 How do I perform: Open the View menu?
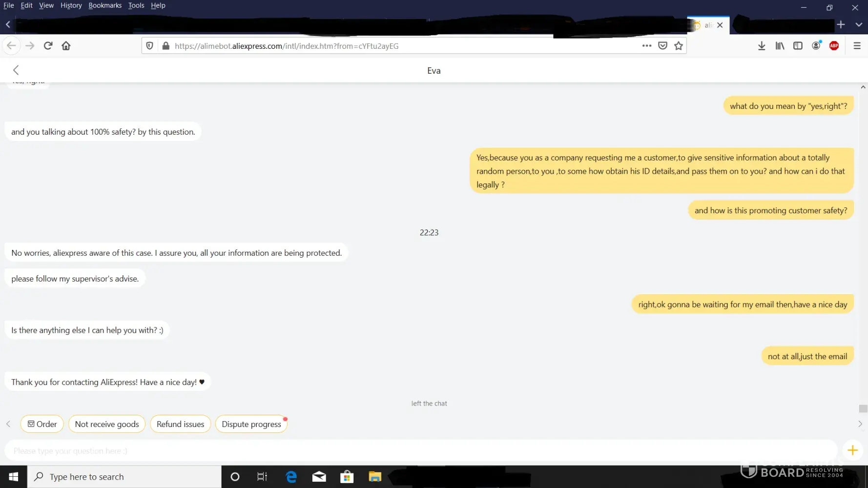[x=46, y=5]
